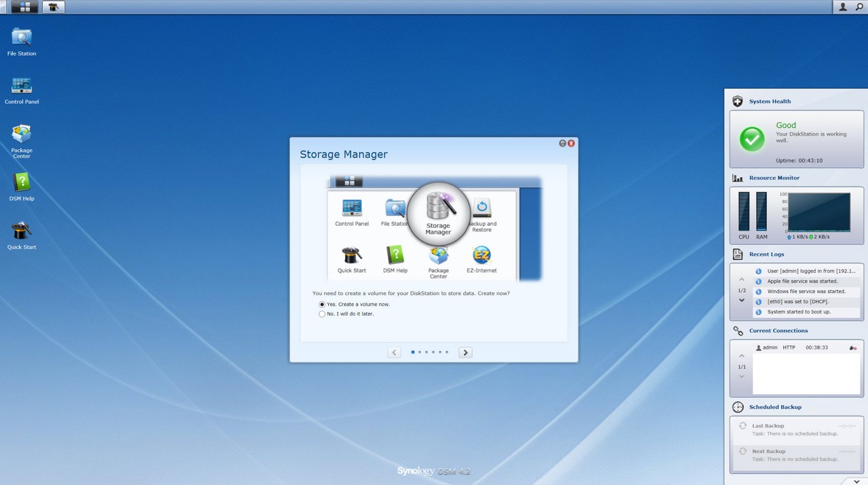
Task: Open Package Center desktop icon
Action: (x=22, y=142)
